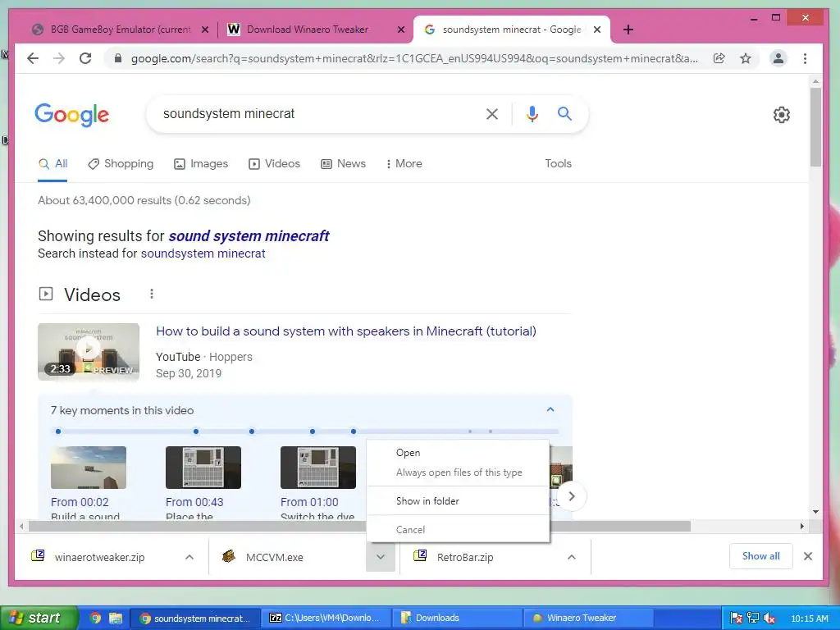Open the From 00:02 moment thumbnail
Screen dimensions: 840x630
point(89,468)
